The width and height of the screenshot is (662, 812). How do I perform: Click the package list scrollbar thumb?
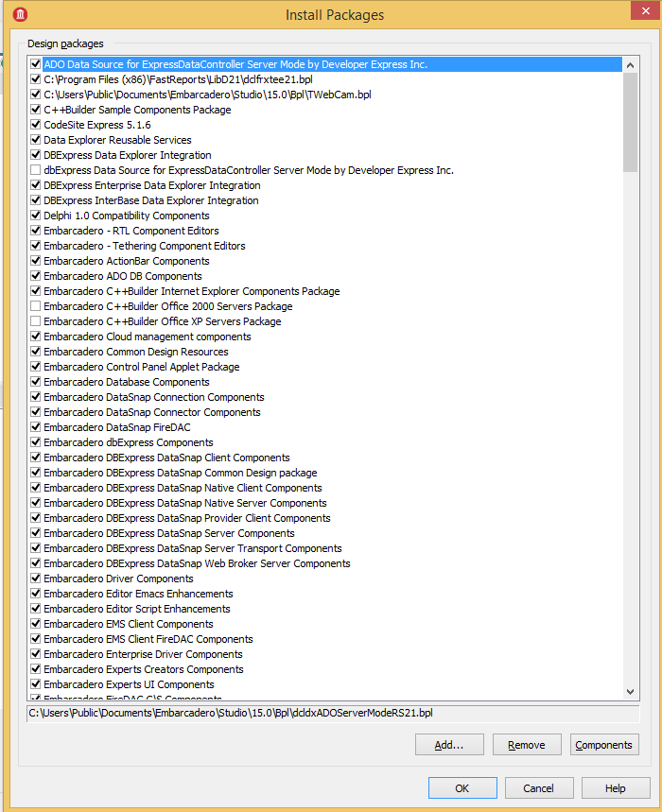630,122
